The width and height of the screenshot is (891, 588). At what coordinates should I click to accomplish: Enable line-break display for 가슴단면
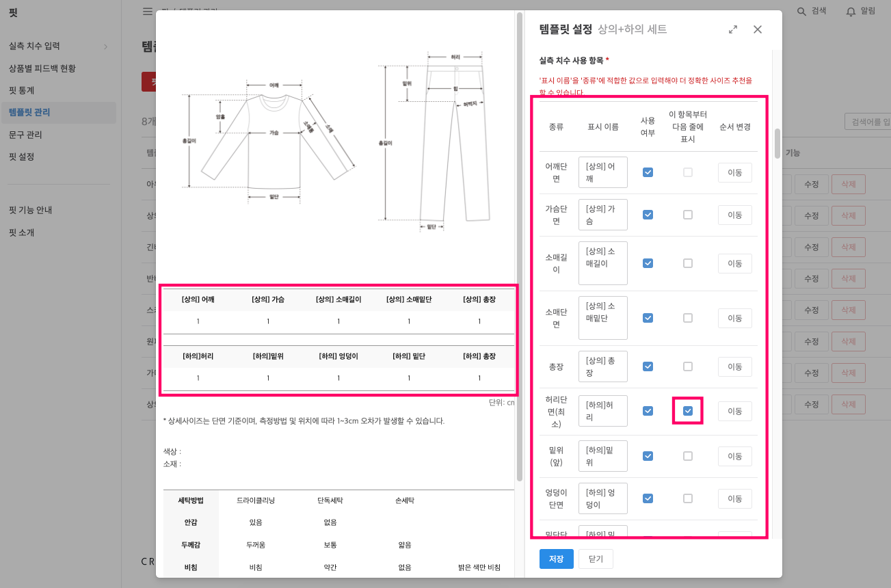coord(687,215)
